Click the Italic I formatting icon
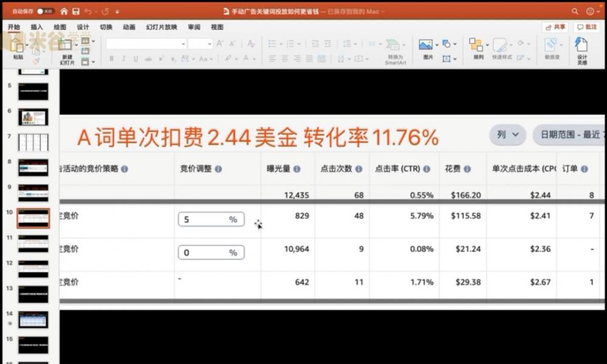 (x=123, y=58)
